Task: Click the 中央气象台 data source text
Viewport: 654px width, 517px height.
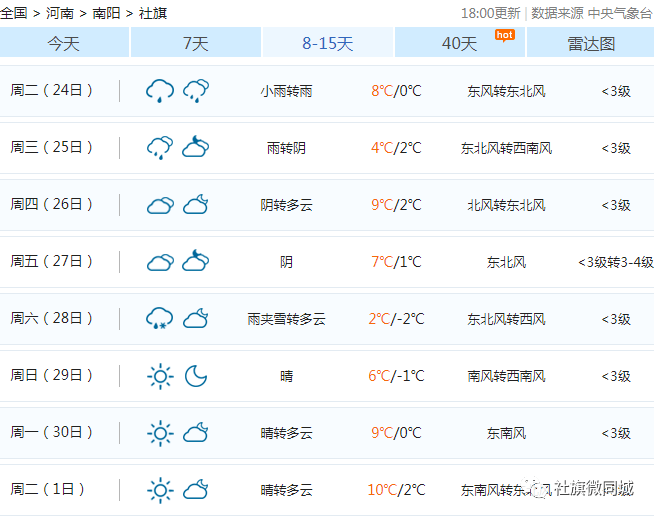Action: pyautogui.click(x=619, y=13)
